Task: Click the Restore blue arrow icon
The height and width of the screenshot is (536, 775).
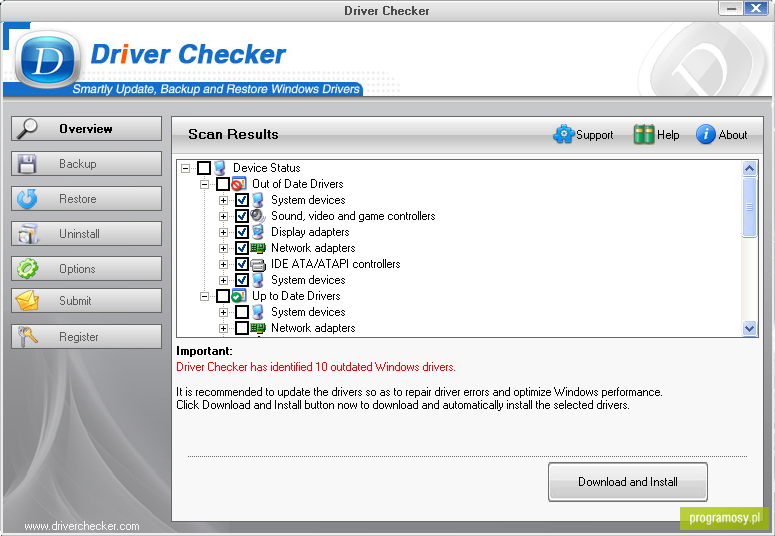Action: (27, 199)
